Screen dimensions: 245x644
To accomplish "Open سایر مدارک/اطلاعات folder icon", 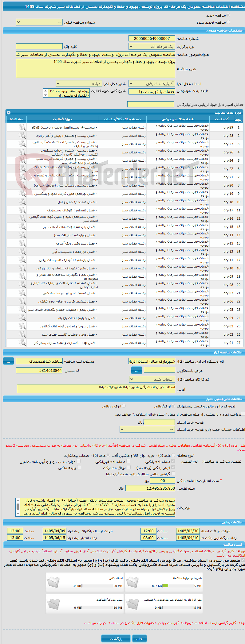I will point(53,604).
